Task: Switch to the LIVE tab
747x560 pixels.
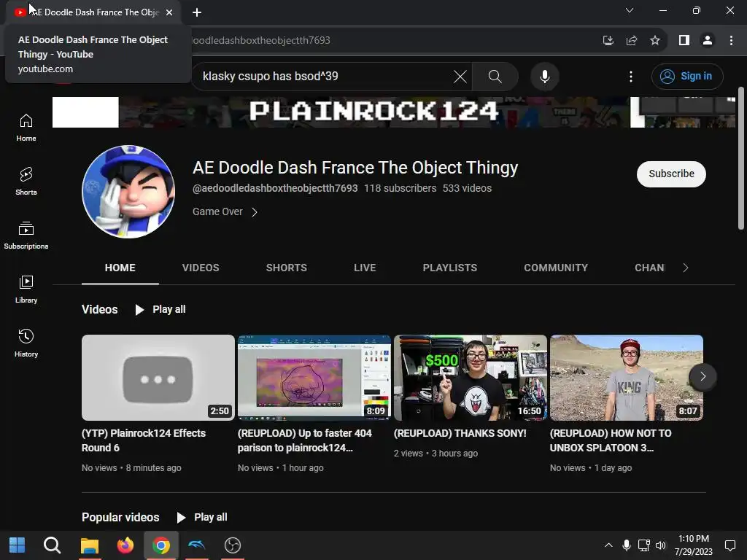Action: coord(365,268)
